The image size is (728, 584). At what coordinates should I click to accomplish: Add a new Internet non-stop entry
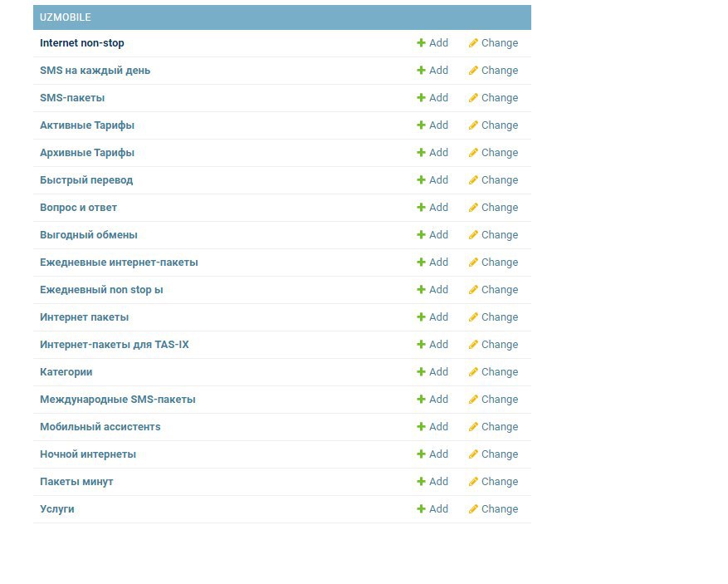tap(432, 42)
